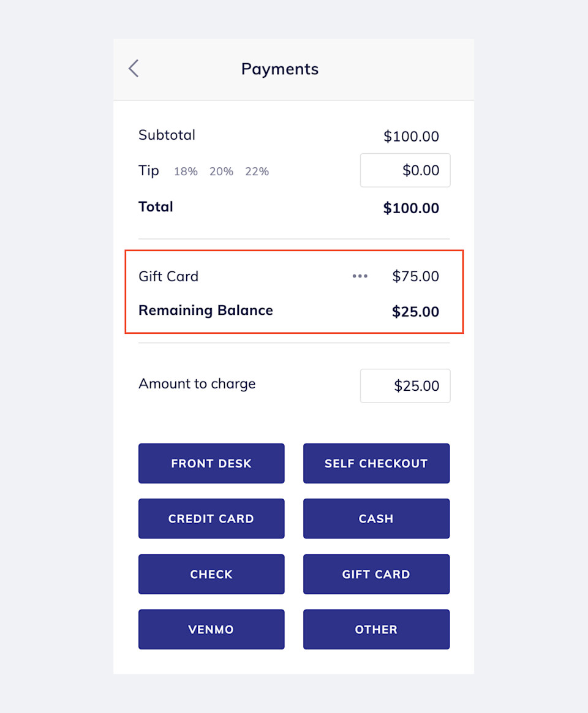Click the back chevron in the Payments header
Viewport: 588px width, 713px height.
tap(134, 69)
